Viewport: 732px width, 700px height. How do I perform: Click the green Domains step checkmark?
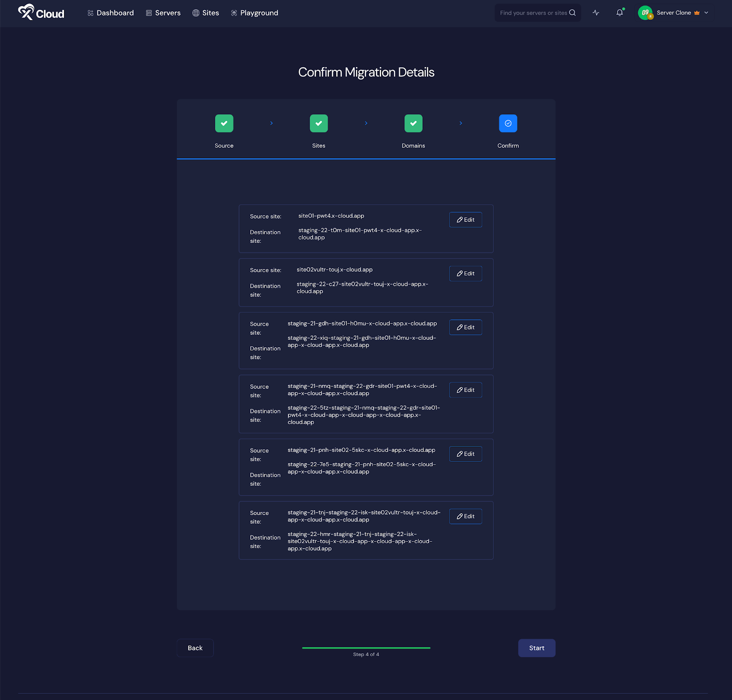pos(413,123)
